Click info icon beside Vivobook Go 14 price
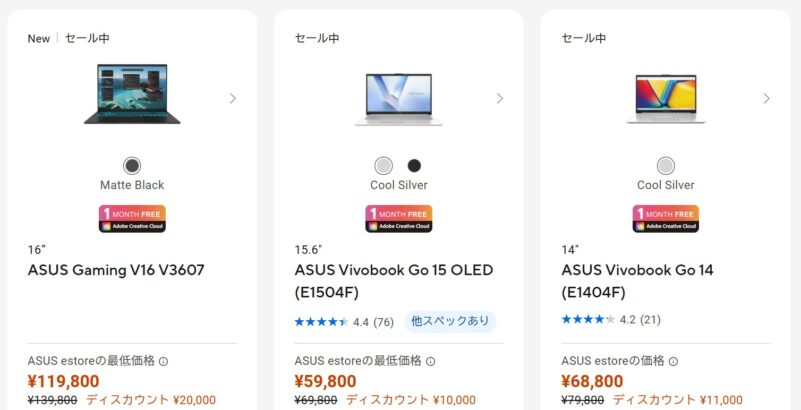Viewport: 801px width, 410px height. coord(673,362)
